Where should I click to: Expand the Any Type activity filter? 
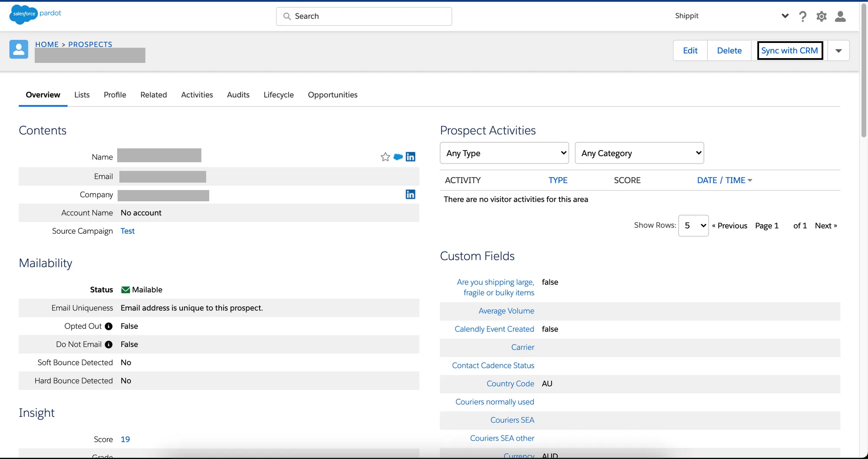[x=504, y=153]
